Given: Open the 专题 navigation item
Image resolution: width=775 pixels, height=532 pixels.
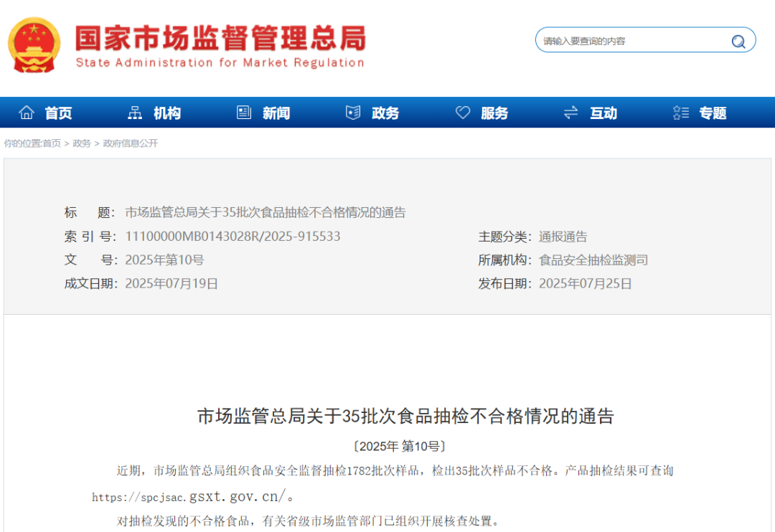Looking at the screenshot, I should click(x=713, y=113).
